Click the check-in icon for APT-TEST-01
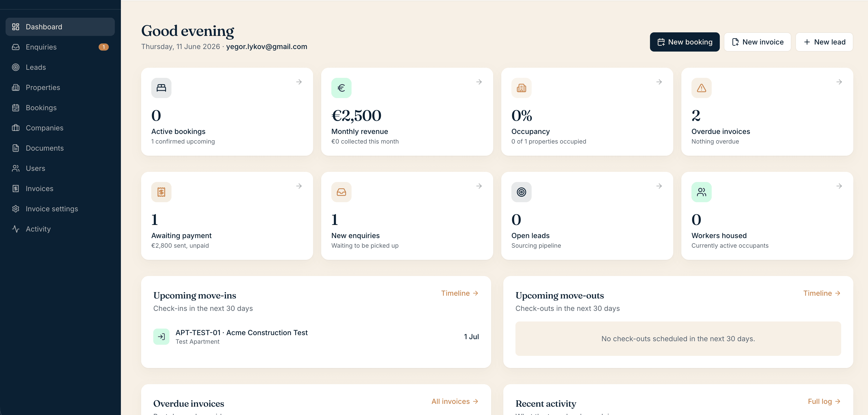Screen dimensions: 868x415 (161, 336)
